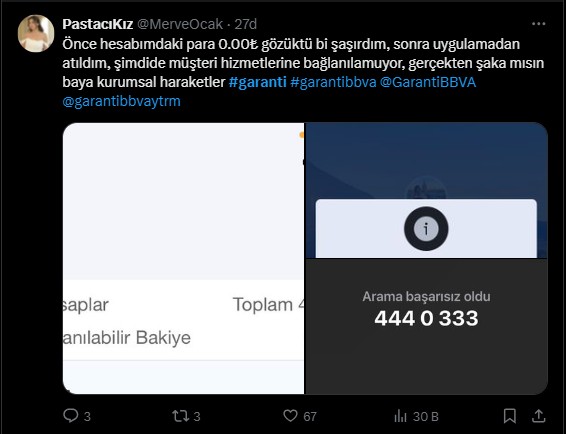Open the left account balance screenshot
566x434 pixels.
coord(183,258)
